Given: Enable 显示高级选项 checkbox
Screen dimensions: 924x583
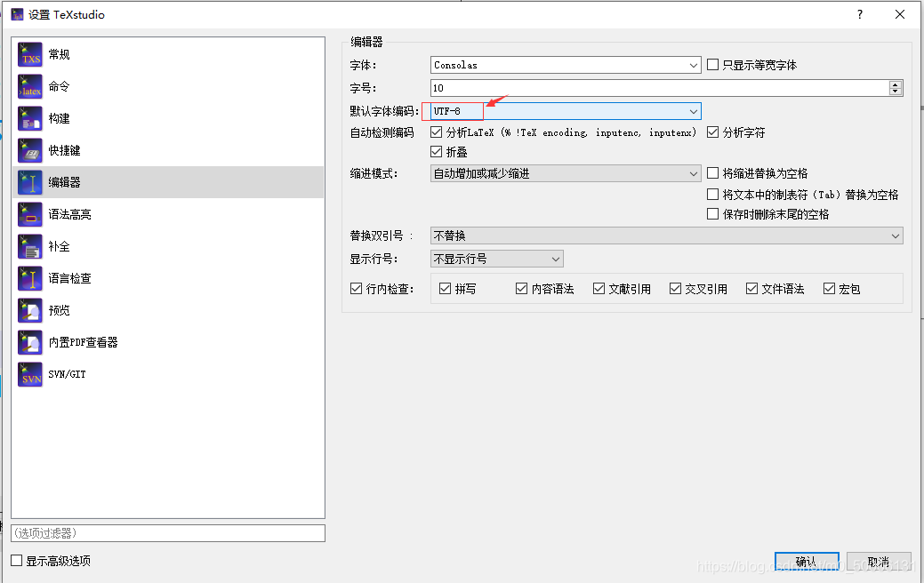Looking at the screenshot, I should 17,561.
